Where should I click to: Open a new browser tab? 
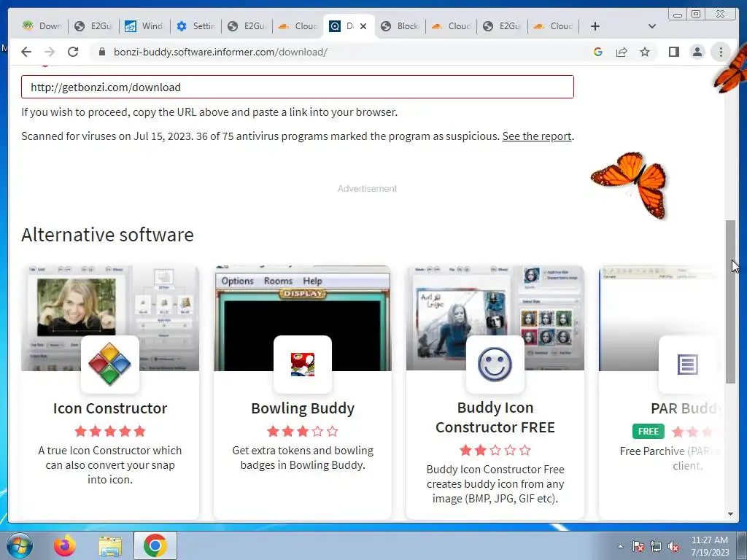(595, 26)
